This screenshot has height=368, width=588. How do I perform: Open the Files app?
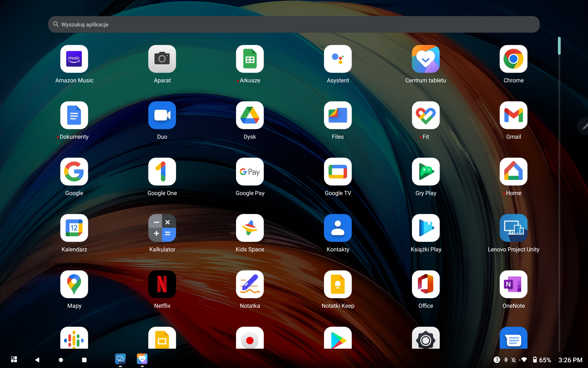coord(338,115)
